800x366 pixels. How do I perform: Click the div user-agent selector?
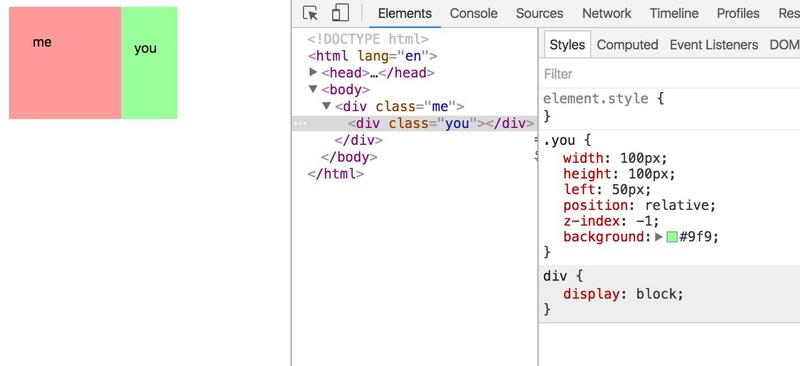(555, 276)
